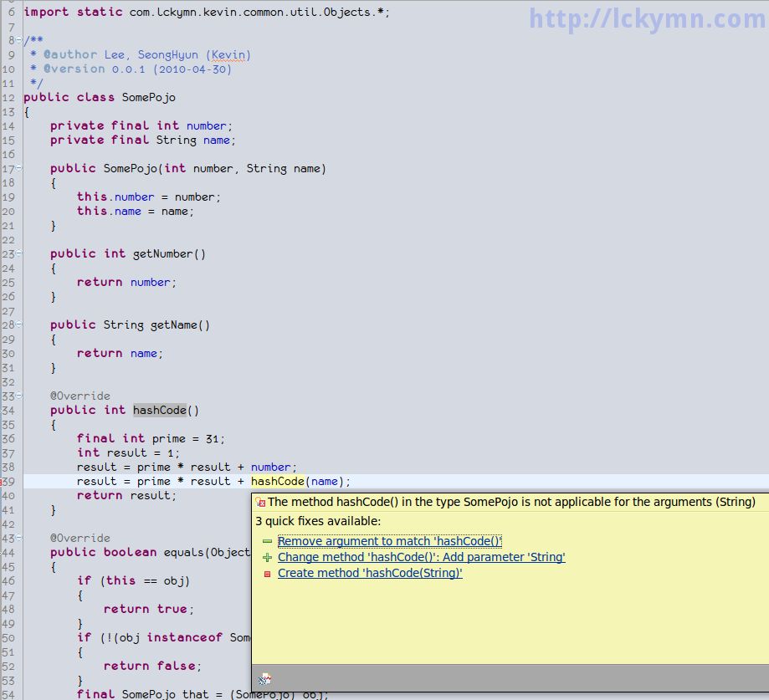Collapse the hashCode method at line 33
The image size is (769, 700).
pyautogui.click(x=18, y=395)
